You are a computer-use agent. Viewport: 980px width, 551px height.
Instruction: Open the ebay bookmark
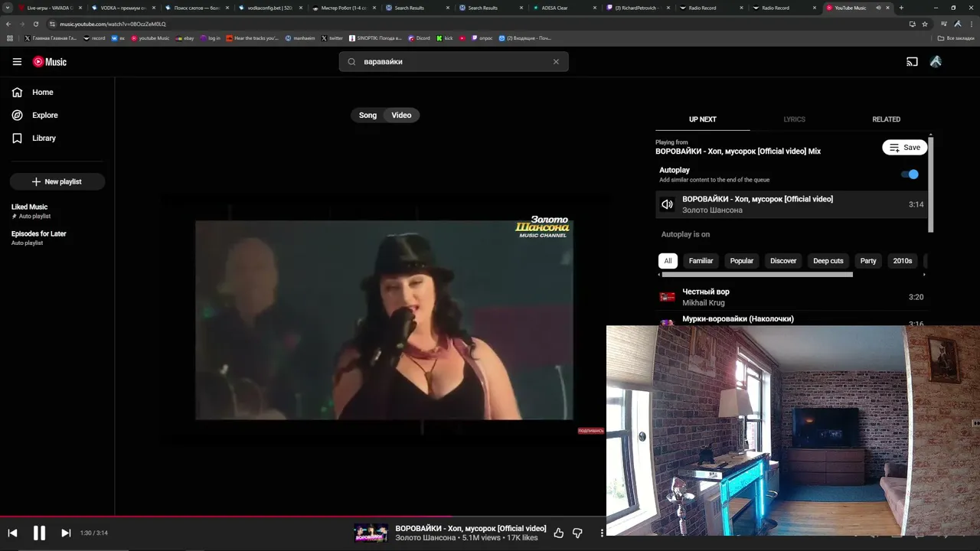185,38
